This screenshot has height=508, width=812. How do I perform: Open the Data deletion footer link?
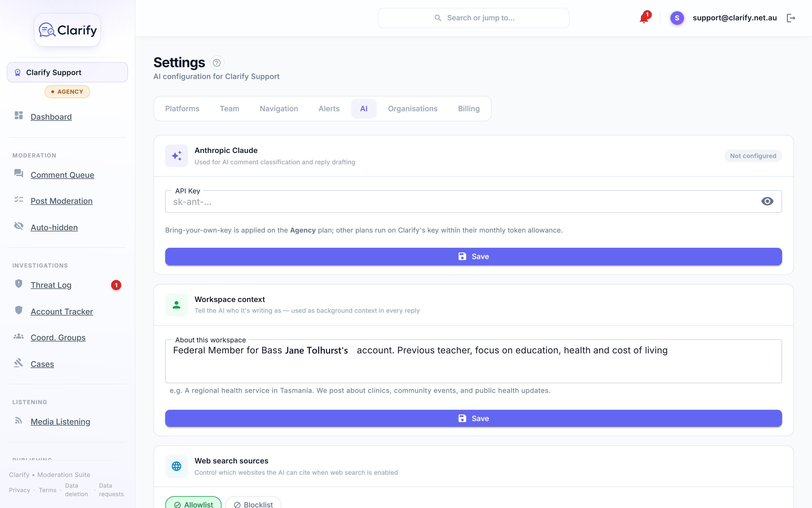[76, 490]
